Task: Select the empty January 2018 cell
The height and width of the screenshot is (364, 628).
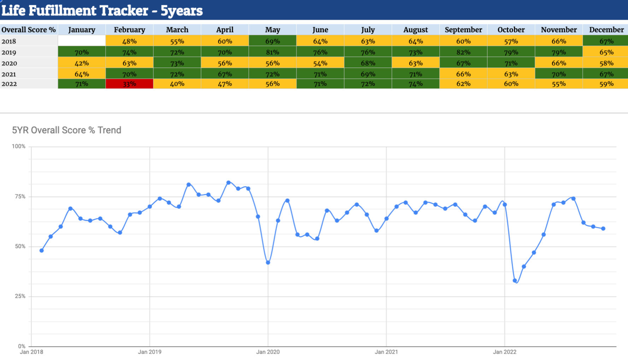Action: tap(82, 41)
